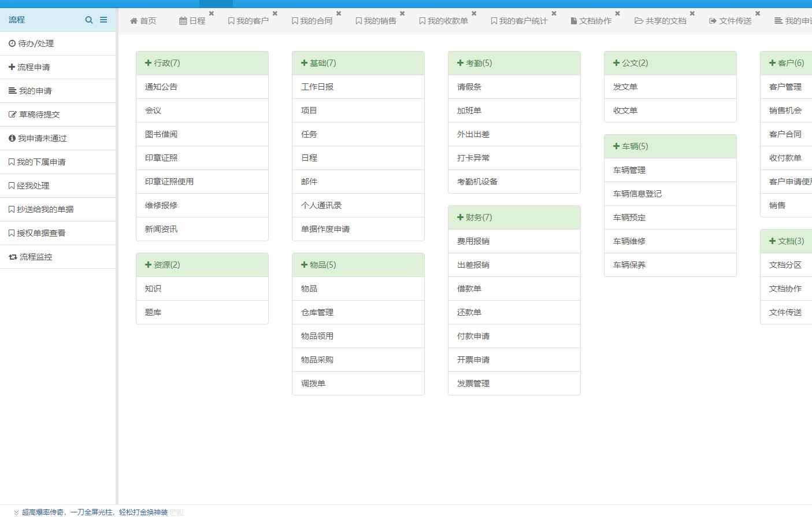This screenshot has height=517, width=812.
Task: Close the 我的合同 tab
Action: pyautogui.click(x=339, y=13)
